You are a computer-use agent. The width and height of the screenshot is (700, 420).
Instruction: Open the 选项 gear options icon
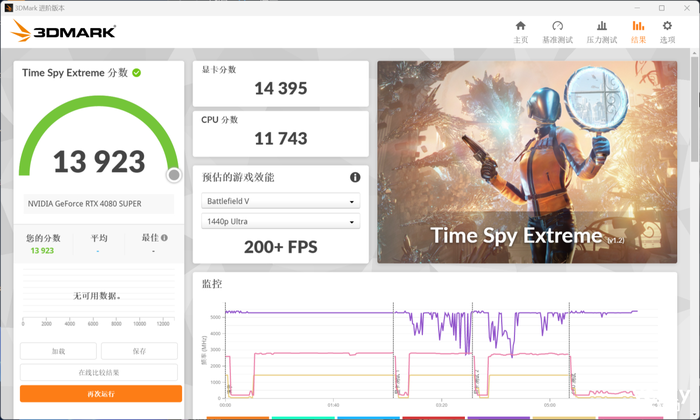[667, 26]
